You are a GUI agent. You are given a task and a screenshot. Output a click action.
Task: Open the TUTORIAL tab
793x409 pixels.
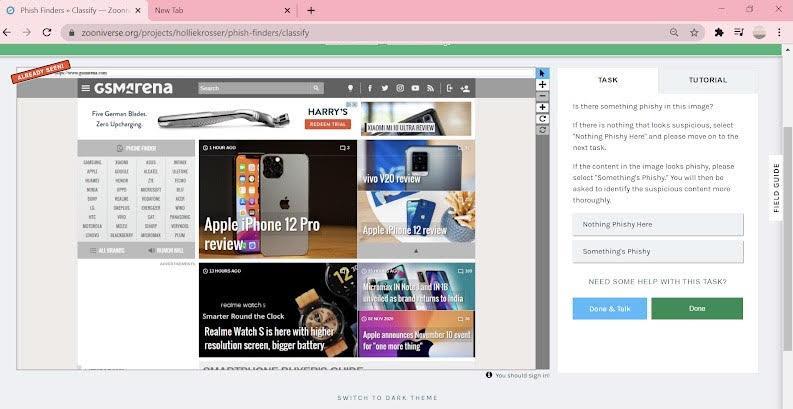point(708,80)
